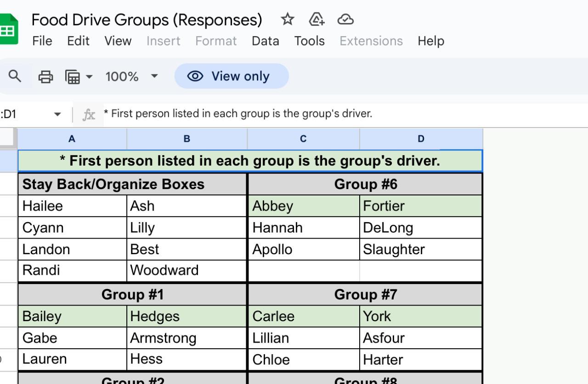
Task: Open the Help menu
Action: (x=430, y=41)
